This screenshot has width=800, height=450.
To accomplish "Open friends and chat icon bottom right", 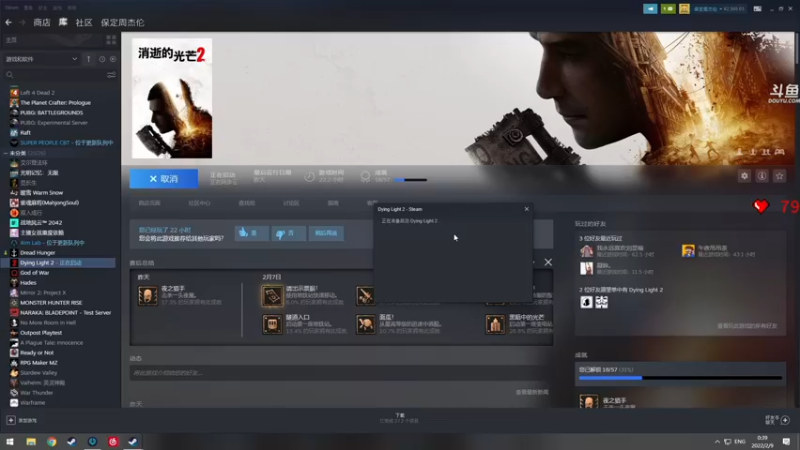I will [x=785, y=420].
